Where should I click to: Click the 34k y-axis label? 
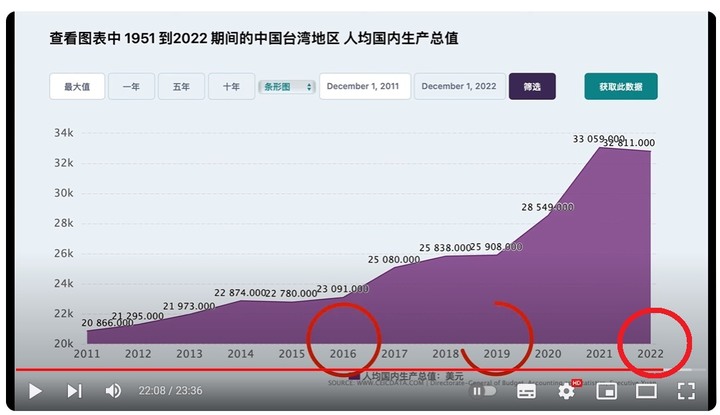pyautogui.click(x=63, y=133)
